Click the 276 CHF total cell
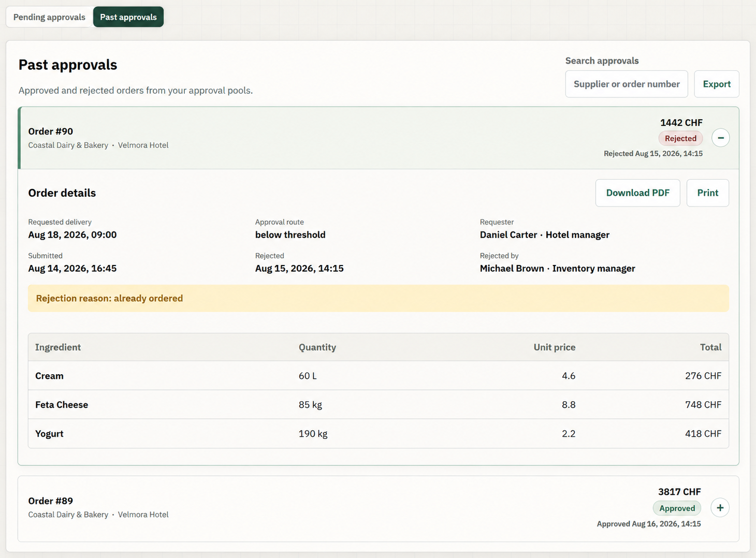Image resolution: width=756 pixels, height=558 pixels. coord(703,376)
